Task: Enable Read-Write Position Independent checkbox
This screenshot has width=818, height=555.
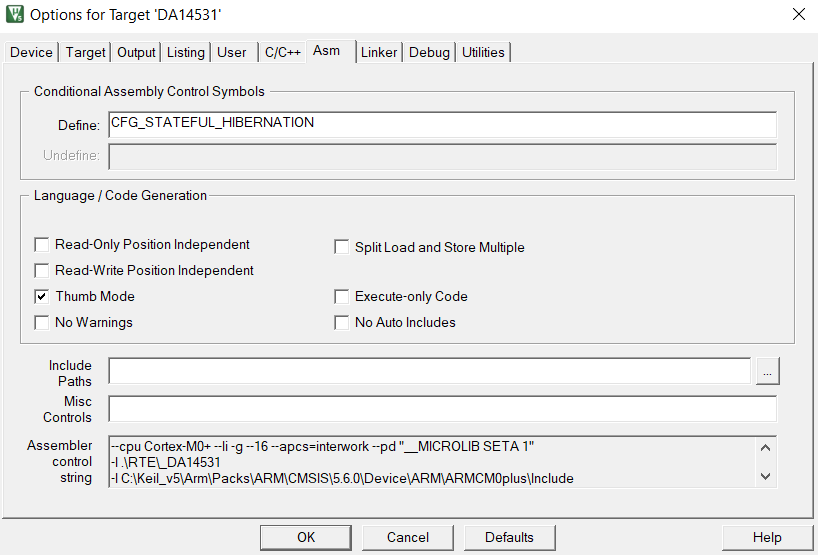Action: click(x=42, y=271)
